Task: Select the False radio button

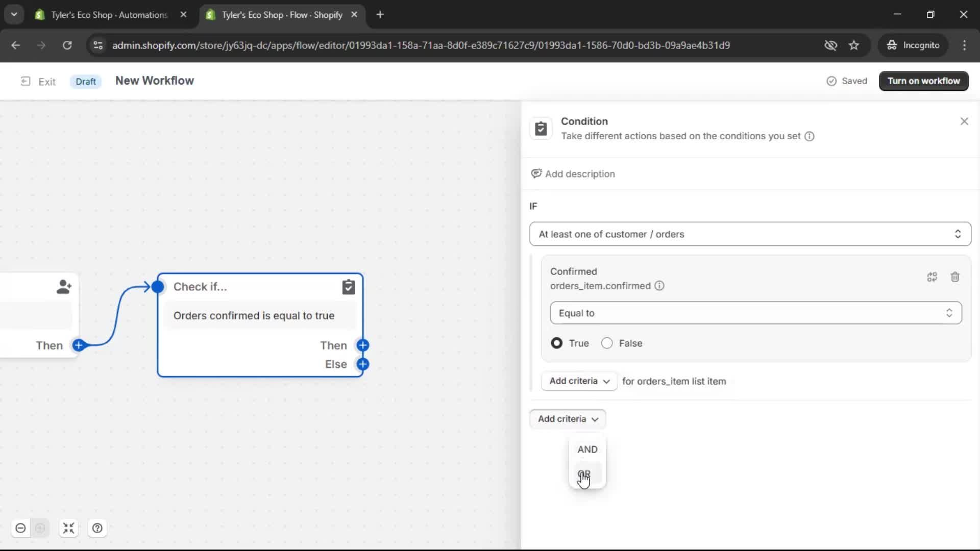Action: click(x=606, y=343)
